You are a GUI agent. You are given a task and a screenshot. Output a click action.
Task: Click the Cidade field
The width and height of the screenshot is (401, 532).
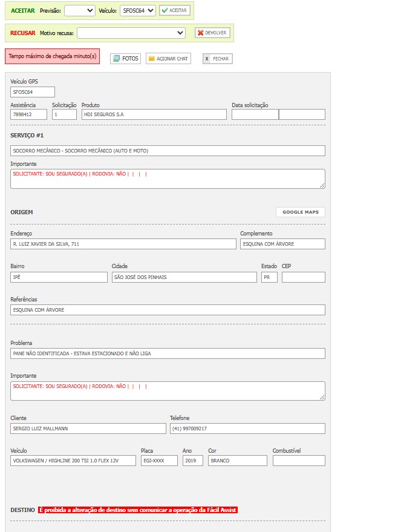click(x=184, y=277)
